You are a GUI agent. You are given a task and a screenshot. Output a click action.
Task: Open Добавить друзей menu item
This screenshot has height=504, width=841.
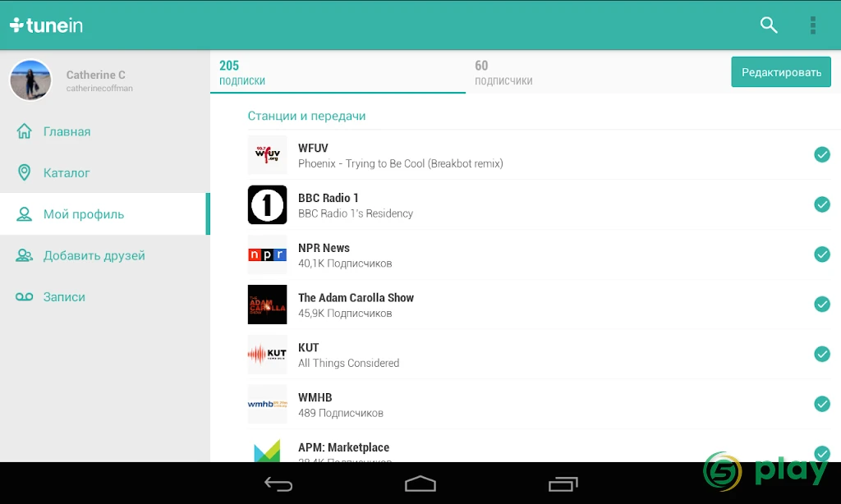(x=104, y=255)
